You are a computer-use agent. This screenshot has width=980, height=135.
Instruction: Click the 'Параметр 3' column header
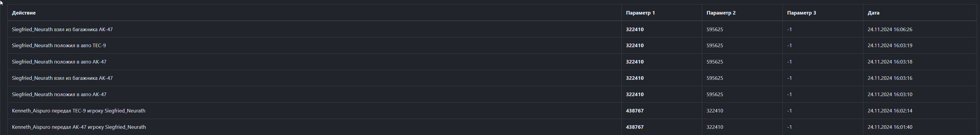click(801, 13)
